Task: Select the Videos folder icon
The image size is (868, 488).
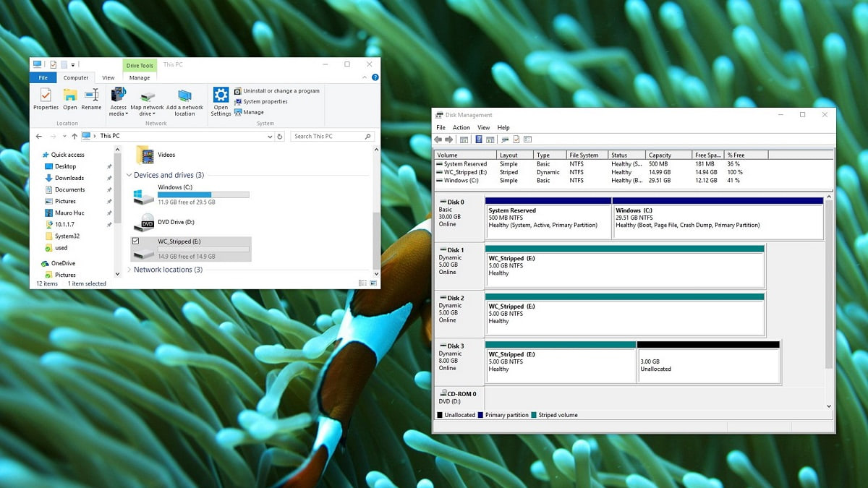Action: (x=145, y=155)
